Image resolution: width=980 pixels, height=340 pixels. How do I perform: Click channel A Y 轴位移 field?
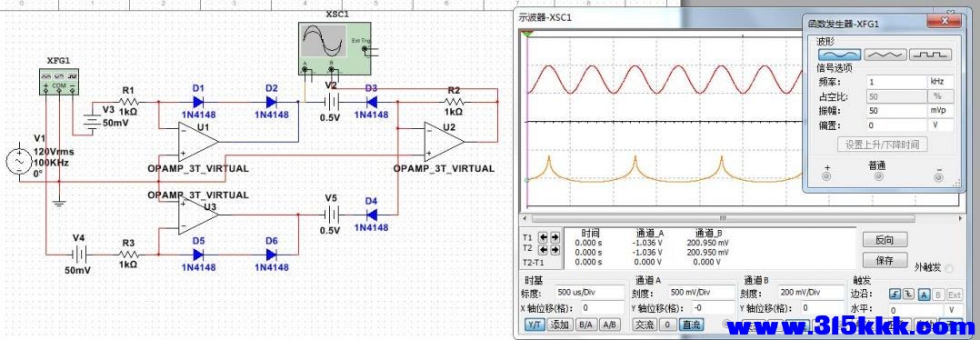tap(713, 307)
